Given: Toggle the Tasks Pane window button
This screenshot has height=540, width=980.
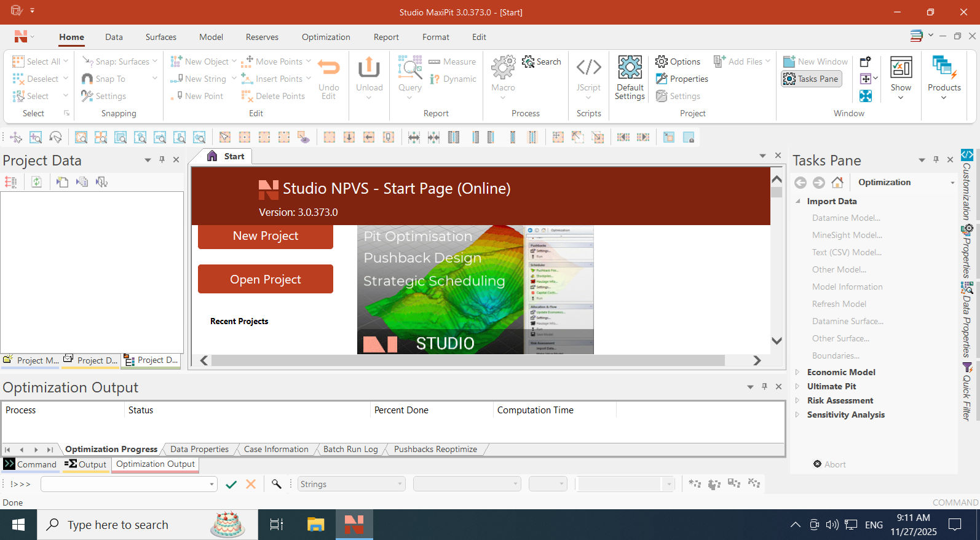Looking at the screenshot, I should [x=812, y=79].
